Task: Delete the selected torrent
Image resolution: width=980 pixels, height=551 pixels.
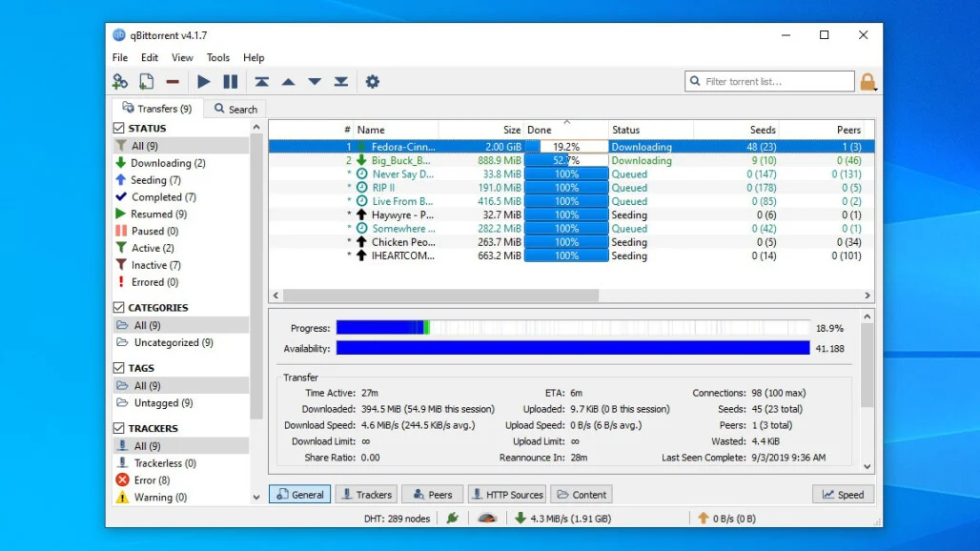Action: (x=173, y=81)
